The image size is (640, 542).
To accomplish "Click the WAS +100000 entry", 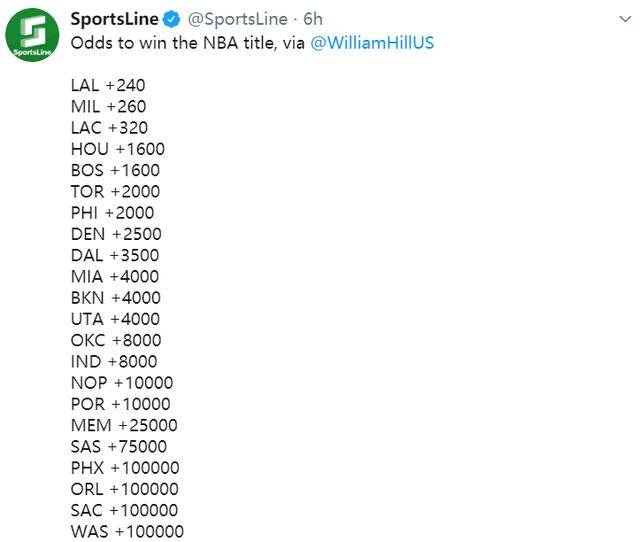I will [127, 531].
